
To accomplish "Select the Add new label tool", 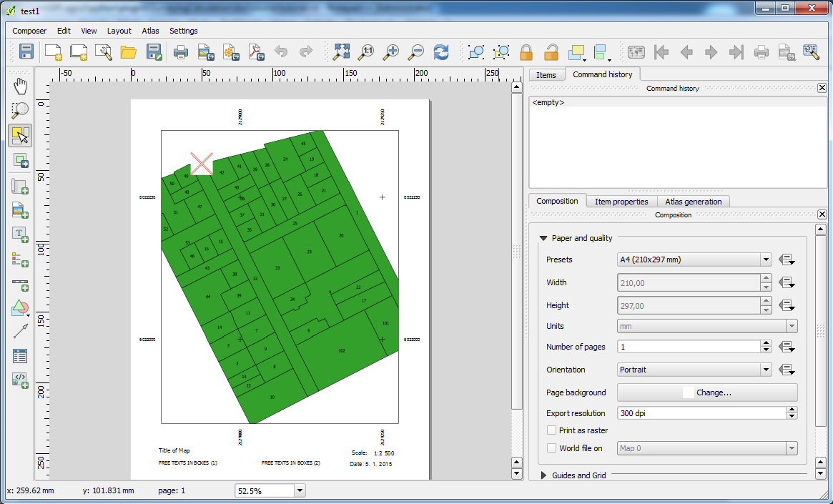I will tap(20, 234).
